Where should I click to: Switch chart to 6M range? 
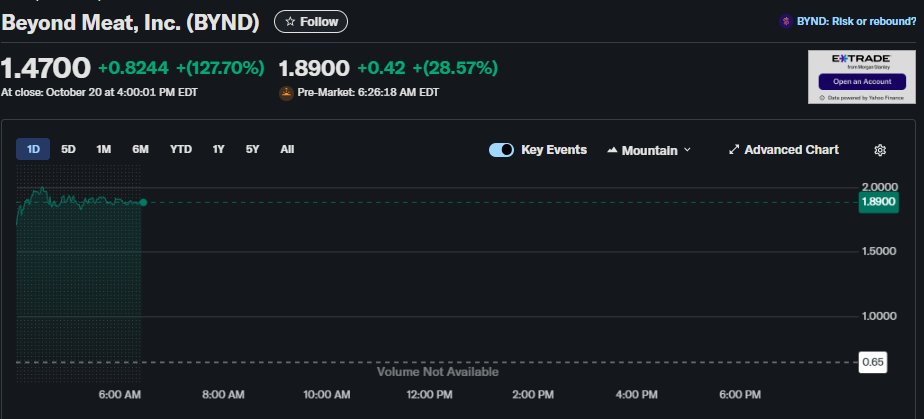(x=140, y=150)
